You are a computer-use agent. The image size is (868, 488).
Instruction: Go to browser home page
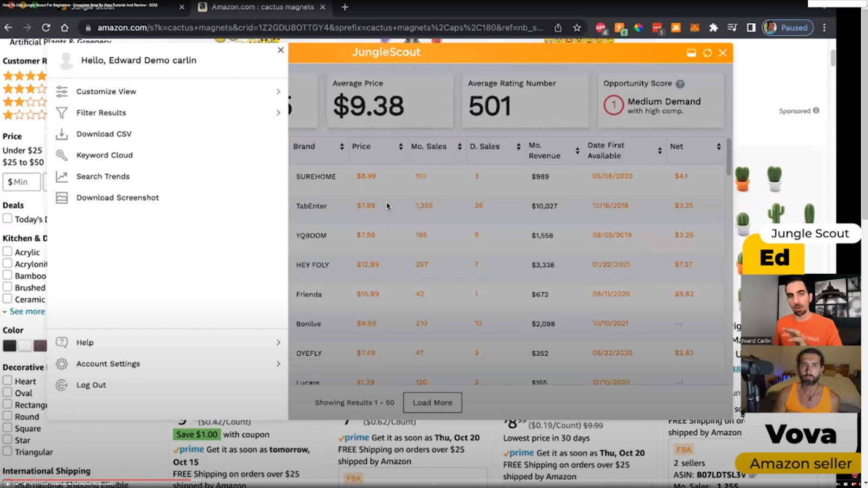[x=65, y=28]
